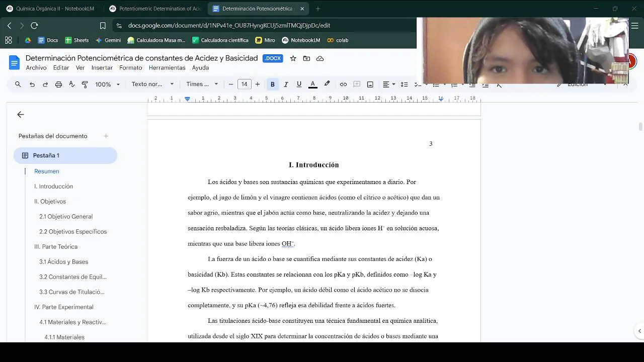The image size is (644, 362).
Task: Click the browser address bar URL
Action: pos(229,25)
